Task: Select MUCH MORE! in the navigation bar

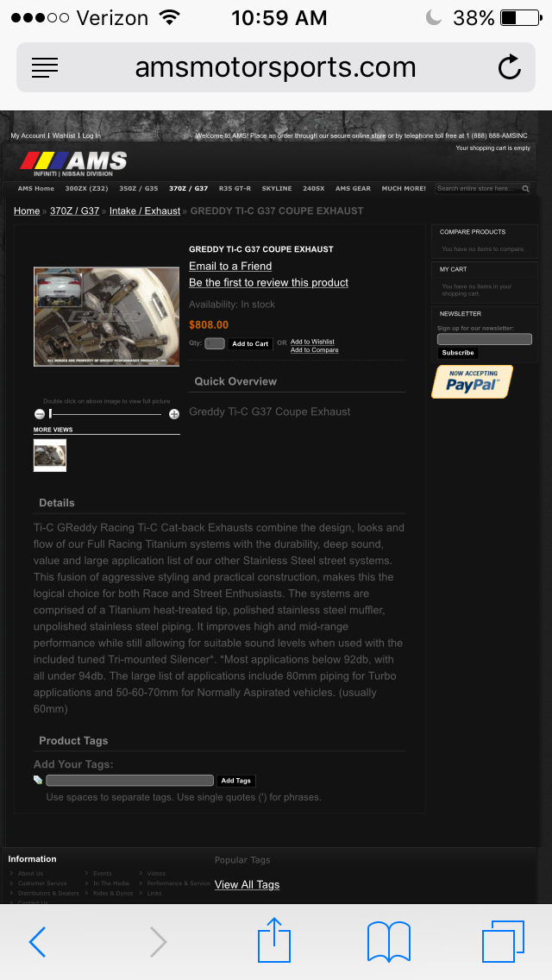Action: click(404, 188)
